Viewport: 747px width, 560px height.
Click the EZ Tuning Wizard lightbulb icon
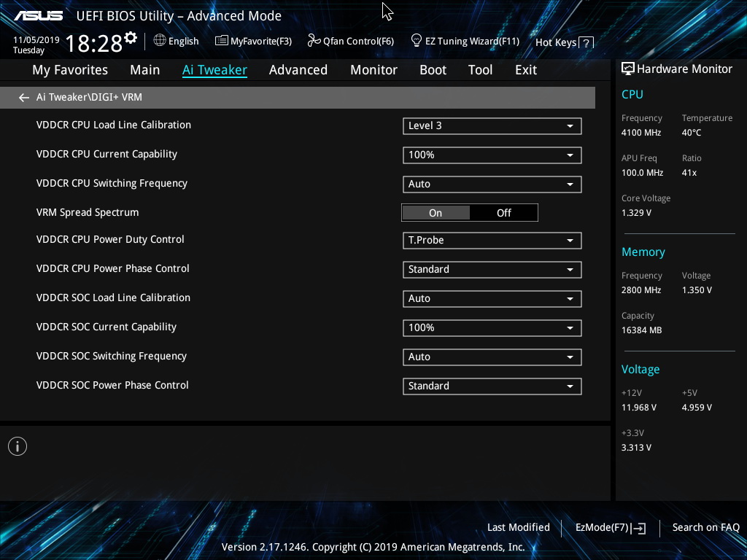417,41
